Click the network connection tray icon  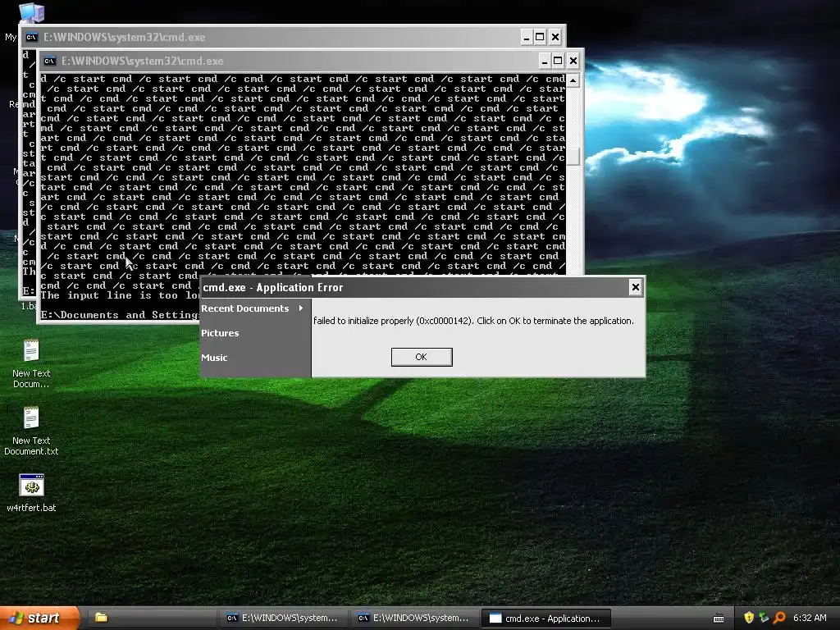click(764, 618)
